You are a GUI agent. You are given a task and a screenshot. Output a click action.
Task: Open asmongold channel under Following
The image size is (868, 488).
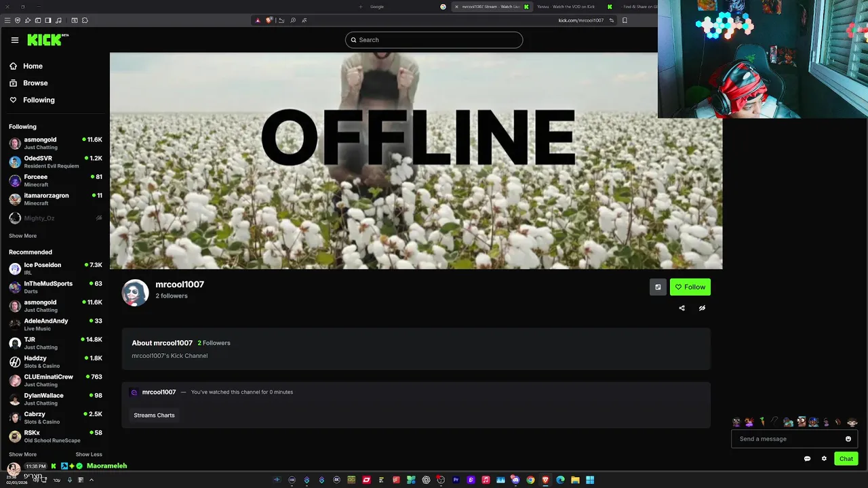click(55, 143)
